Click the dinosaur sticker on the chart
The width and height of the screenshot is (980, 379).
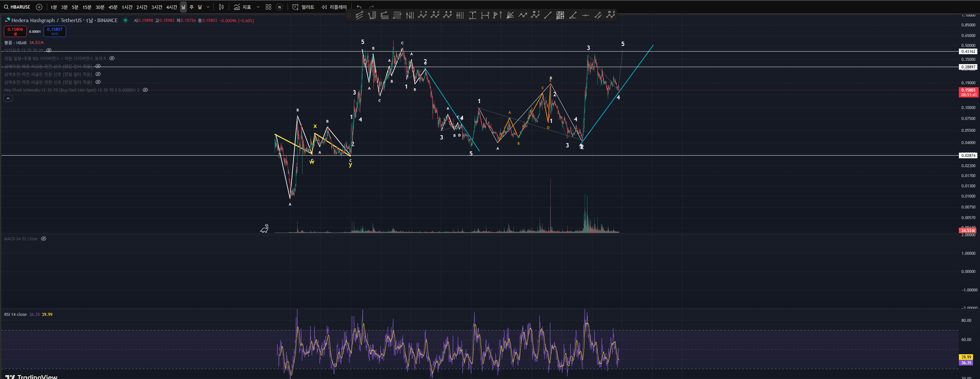coord(264,228)
